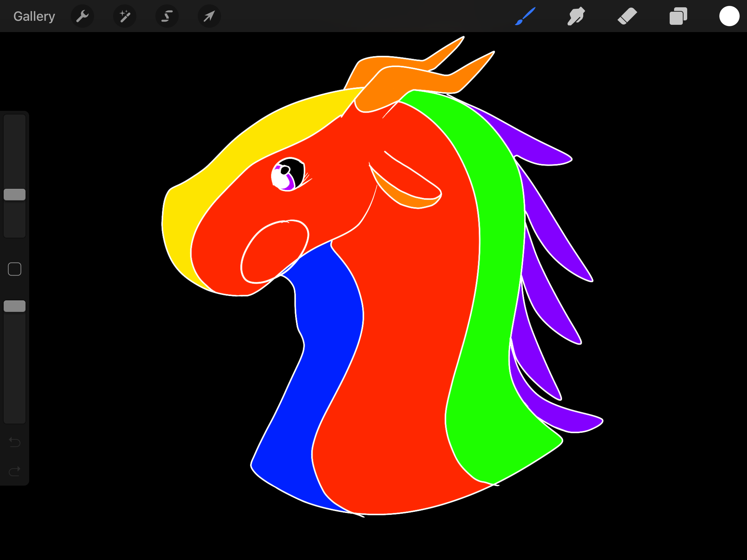Open the Gallery view
This screenshot has height=560, width=747.
click(34, 16)
